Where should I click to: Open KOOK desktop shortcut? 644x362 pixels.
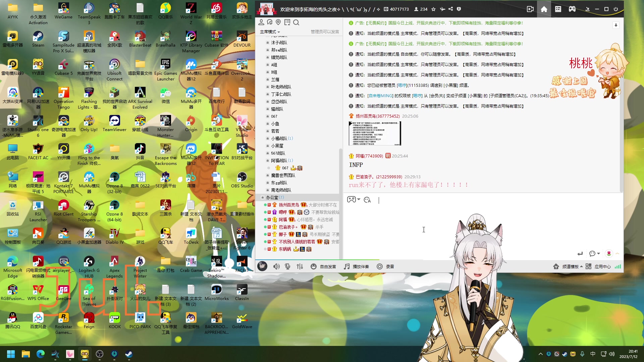pyautogui.click(x=115, y=320)
